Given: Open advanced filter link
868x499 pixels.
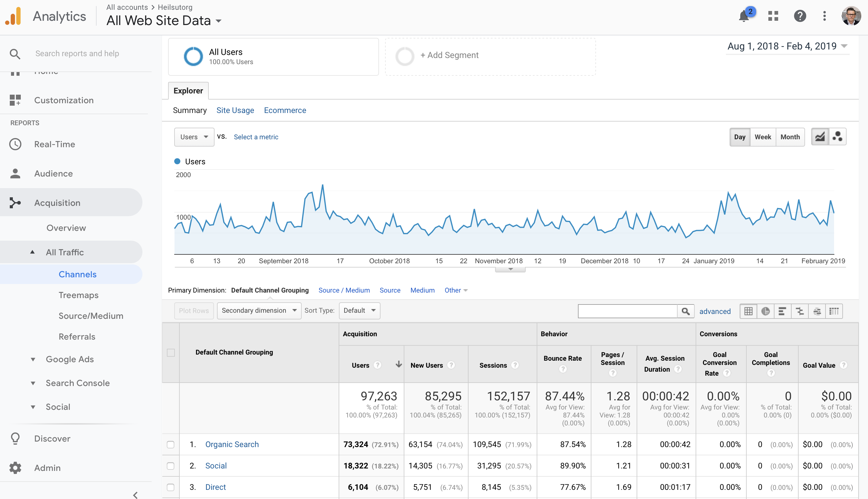Looking at the screenshot, I should click(715, 311).
